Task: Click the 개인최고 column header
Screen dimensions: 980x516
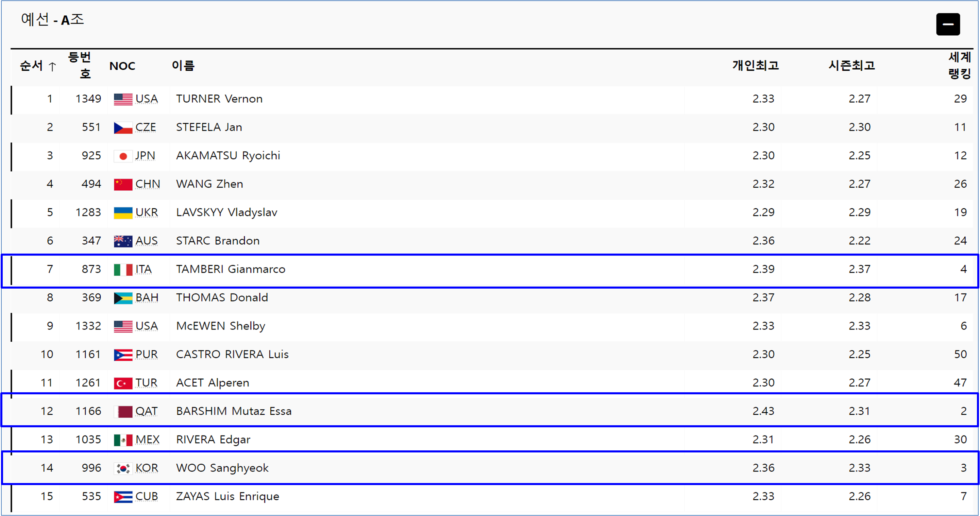Action: (755, 66)
